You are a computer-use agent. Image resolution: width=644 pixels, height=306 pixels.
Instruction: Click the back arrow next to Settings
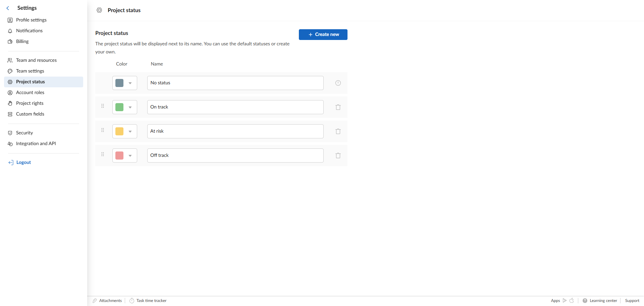pos(8,8)
